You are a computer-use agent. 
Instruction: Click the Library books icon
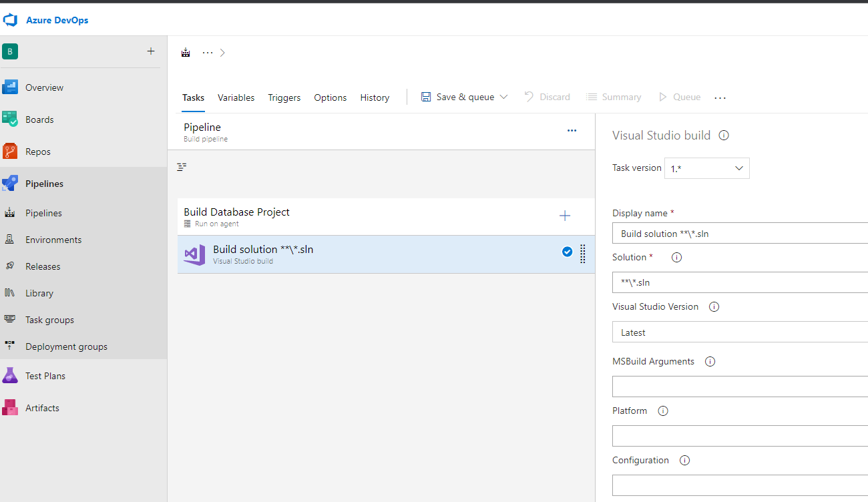(10, 293)
